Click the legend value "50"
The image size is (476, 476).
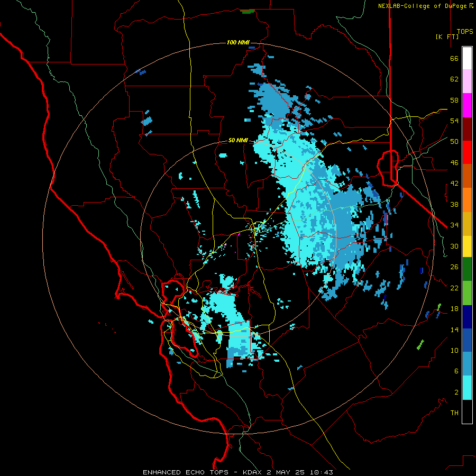click(x=454, y=142)
